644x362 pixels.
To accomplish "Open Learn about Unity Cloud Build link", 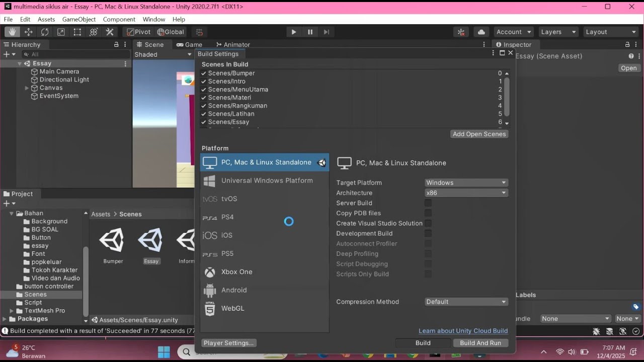I will tap(463, 331).
